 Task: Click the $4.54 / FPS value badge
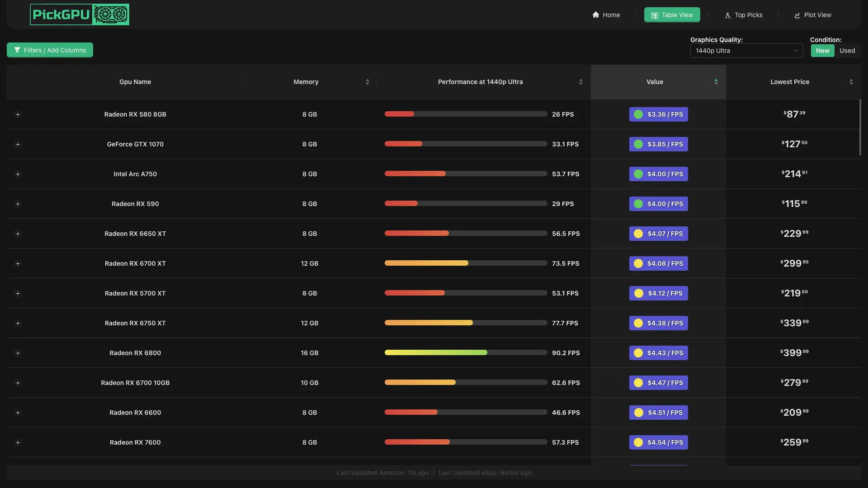click(658, 442)
